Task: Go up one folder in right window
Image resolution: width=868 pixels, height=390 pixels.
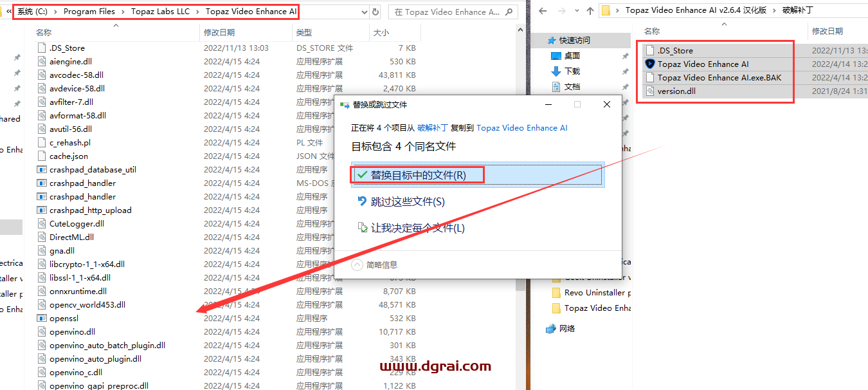Action: [x=589, y=10]
